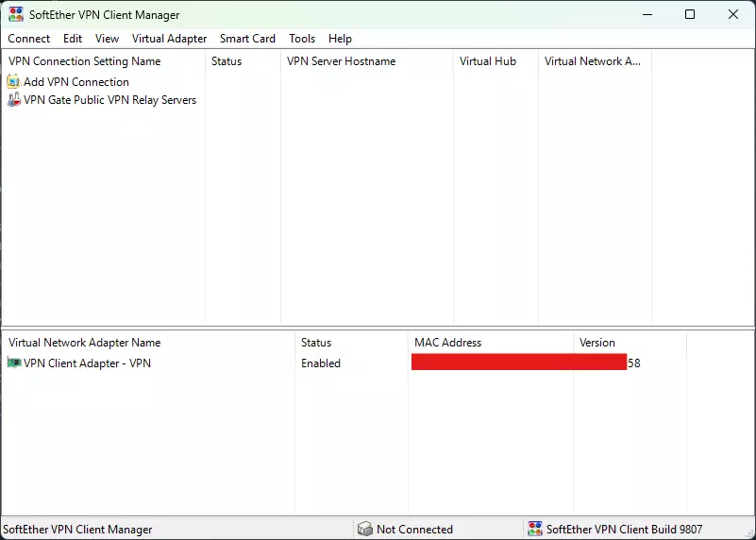Open the Edit menu
Viewport: 756px width, 540px height.
pyautogui.click(x=73, y=39)
